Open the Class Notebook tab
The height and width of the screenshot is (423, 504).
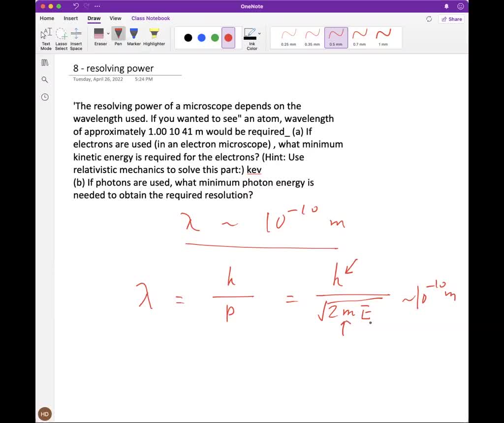(151, 18)
